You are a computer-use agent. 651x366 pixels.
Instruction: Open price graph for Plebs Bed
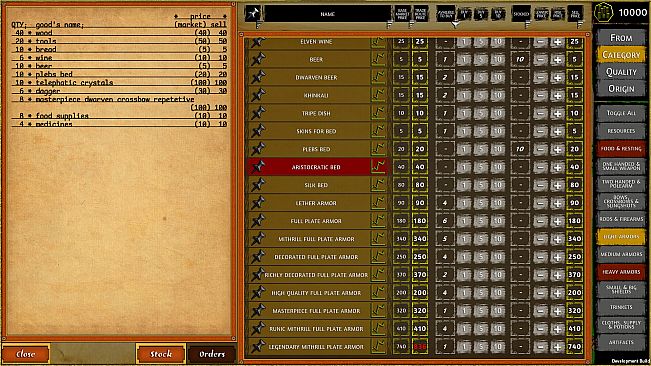[x=378, y=149]
